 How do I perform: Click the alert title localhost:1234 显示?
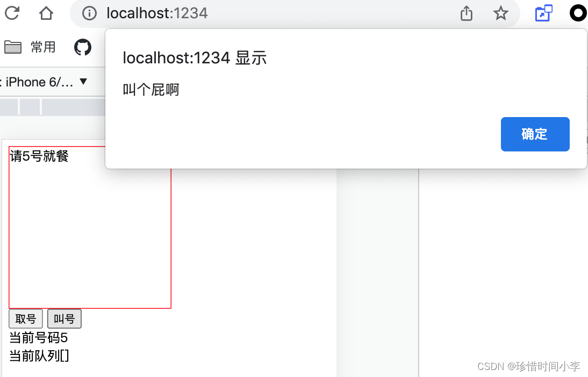coord(195,58)
